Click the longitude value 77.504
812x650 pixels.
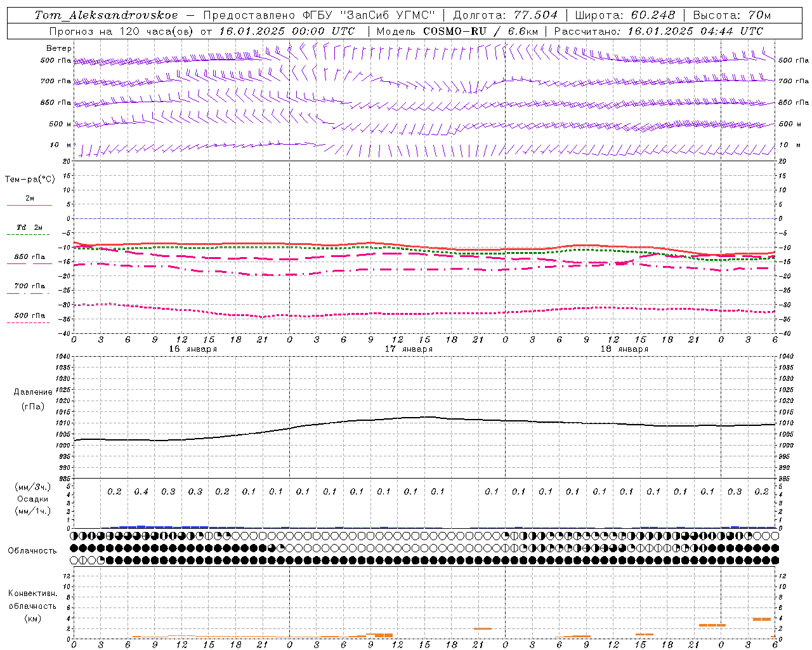point(535,15)
